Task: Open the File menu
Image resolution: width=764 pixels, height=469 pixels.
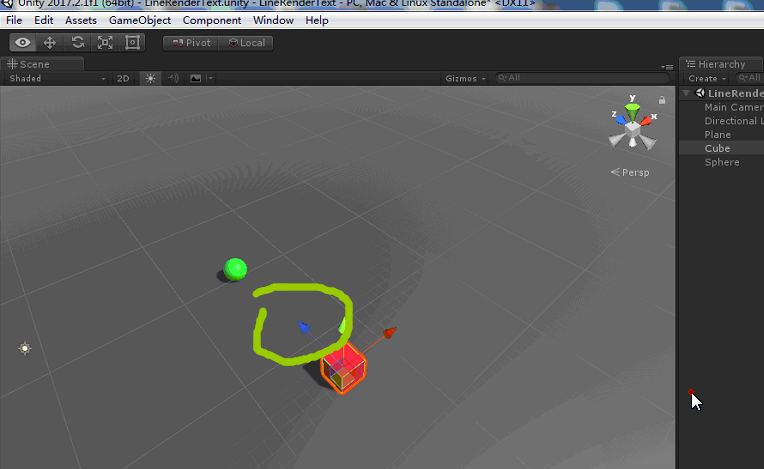Action: pyautogui.click(x=14, y=20)
